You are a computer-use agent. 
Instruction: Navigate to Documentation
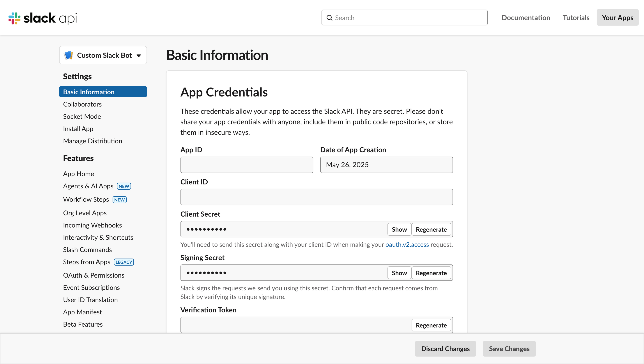[526, 17]
